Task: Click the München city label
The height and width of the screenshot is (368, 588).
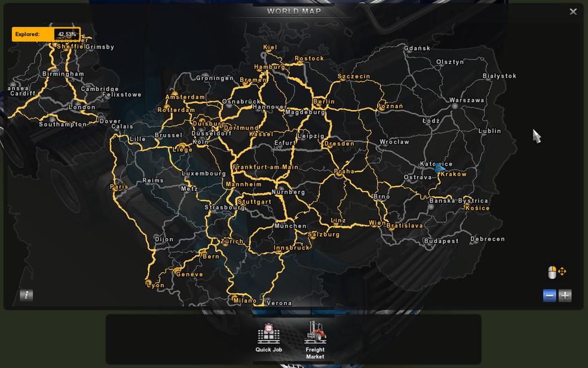Action: [x=290, y=226]
